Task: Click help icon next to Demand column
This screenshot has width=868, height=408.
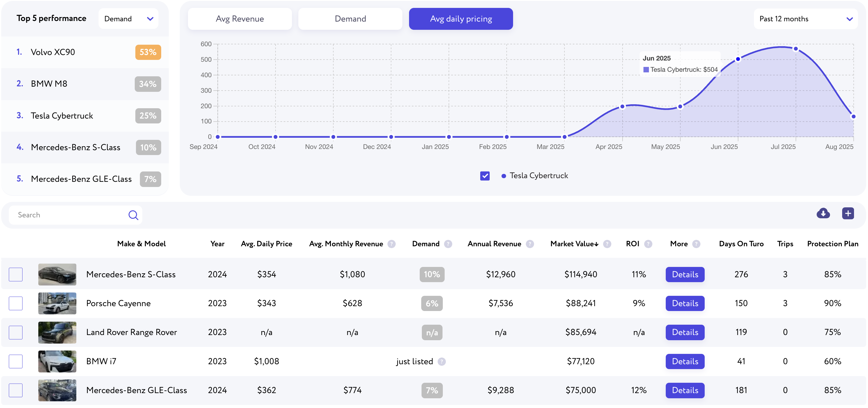Action: [448, 244]
